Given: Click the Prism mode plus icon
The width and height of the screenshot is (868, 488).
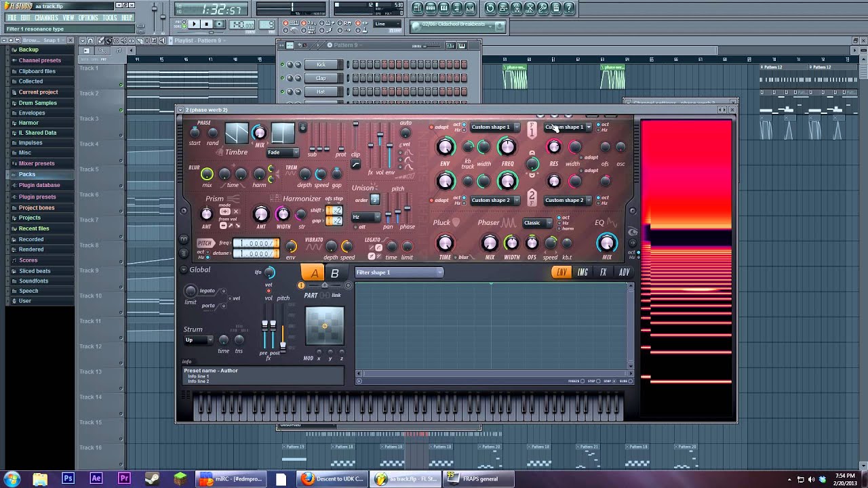Looking at the screenshot, I should (x=224, y=211).
